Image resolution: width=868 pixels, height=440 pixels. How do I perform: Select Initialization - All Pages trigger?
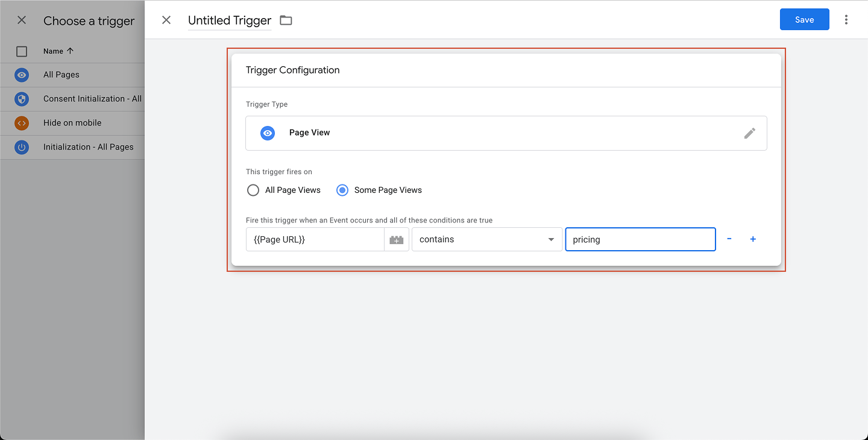[x=72, y=147]
